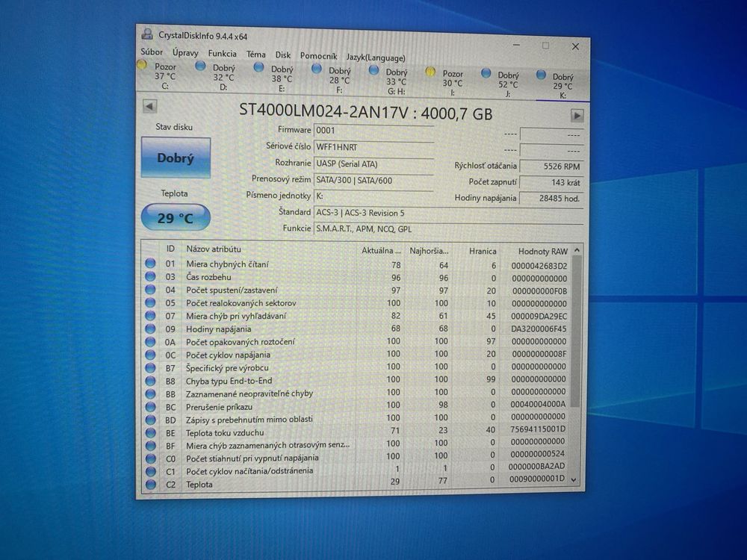
Task: Click the Písmeno jednotky field
Action: (x=373, y=196)
